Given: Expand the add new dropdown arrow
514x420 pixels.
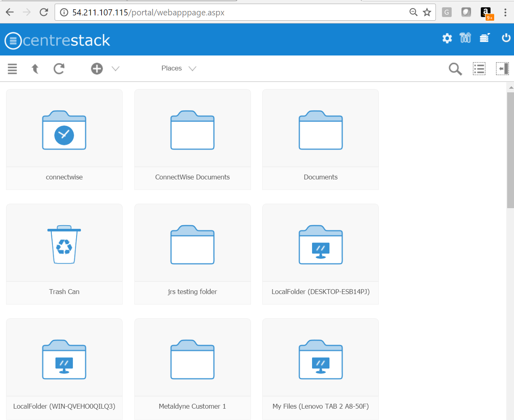Looking at the screenshot, I should (115, 69).
